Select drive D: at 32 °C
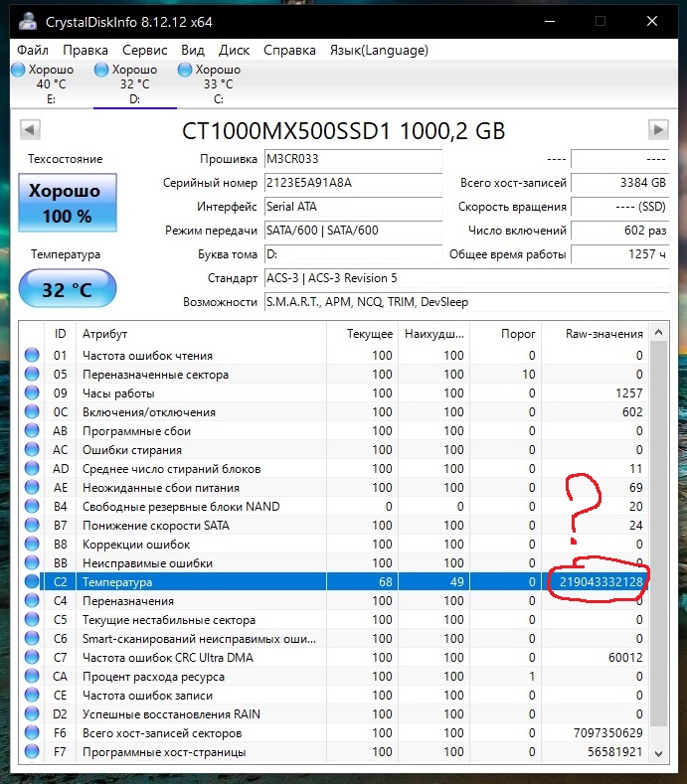 point(134,84)
